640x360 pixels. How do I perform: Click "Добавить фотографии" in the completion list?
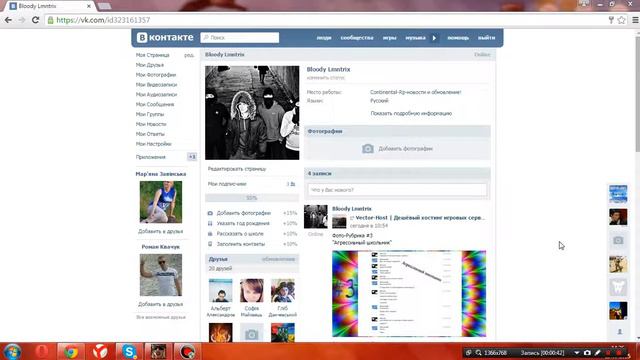[244, 213]
